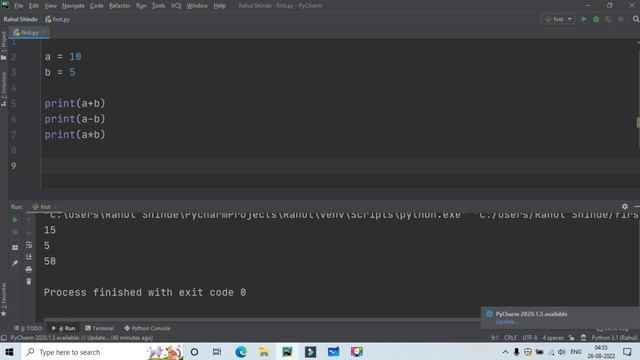Viewport: 640px width, 360px height.
Task: Open line separator CRLF selector
Action: pos(510,338)
